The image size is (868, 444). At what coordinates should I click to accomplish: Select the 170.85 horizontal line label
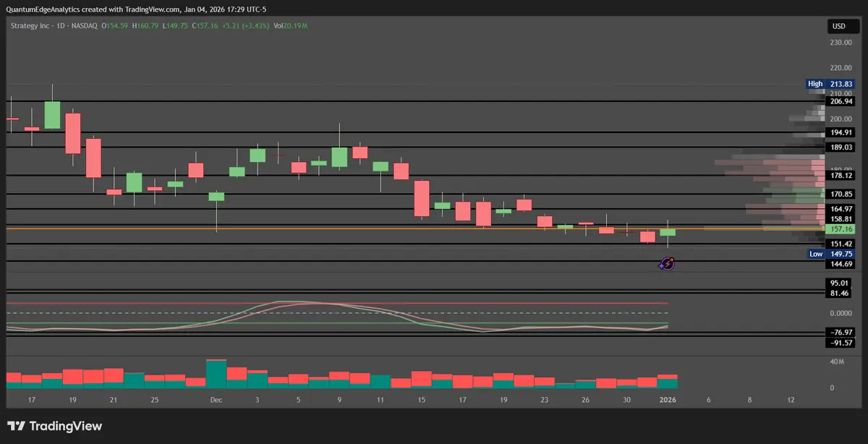point(839,194)
